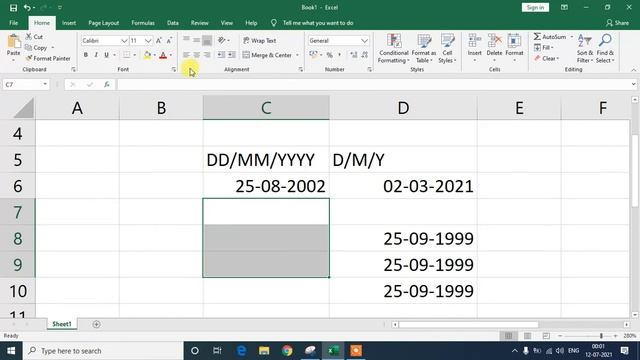Screen dimensions: 640x360
Task: Click the Clear button in Editing group
Action: coord(546,58)
